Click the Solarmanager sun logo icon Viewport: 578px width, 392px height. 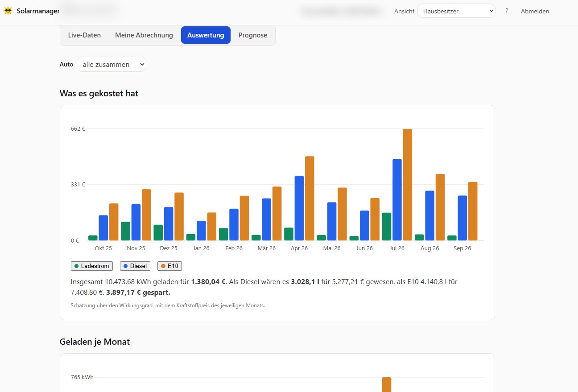tap(8, 11)
